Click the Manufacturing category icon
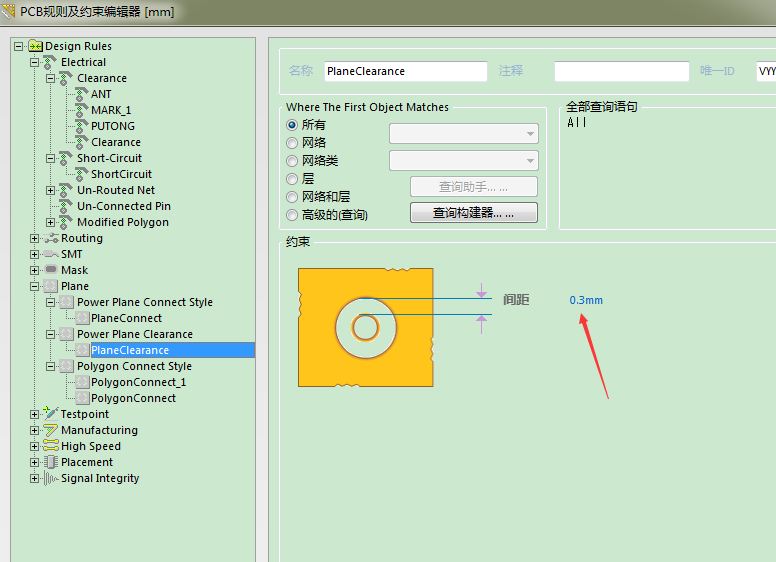Screen dimensions: 776x562 (51, 430)
